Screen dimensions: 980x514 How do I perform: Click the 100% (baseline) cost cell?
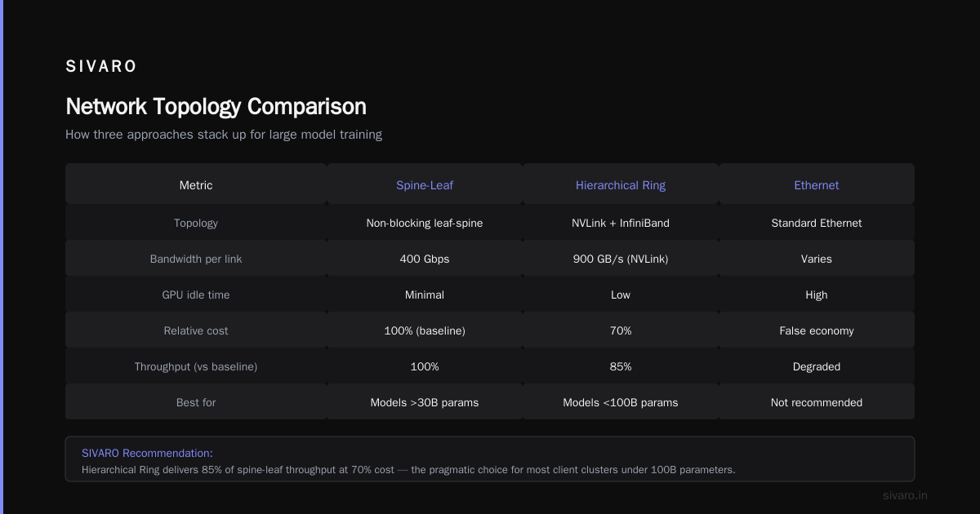point(425,330)
